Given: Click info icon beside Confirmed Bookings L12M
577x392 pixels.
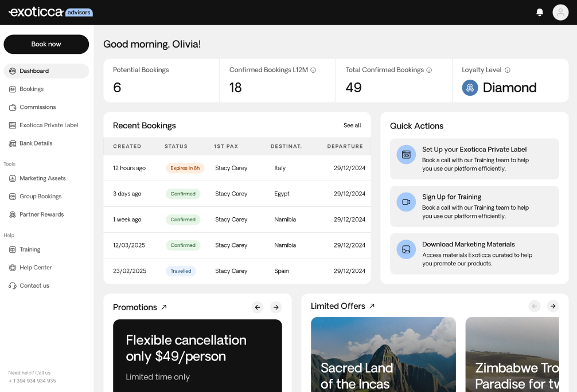Looking at the screenshot, I should (x=313, y=70).
